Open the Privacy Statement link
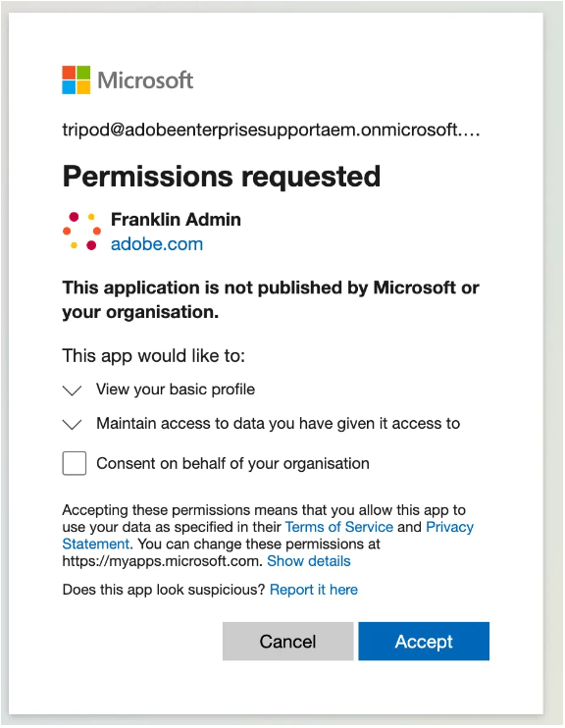Screen dimensions: 565x728 click(x=449, y=527)
